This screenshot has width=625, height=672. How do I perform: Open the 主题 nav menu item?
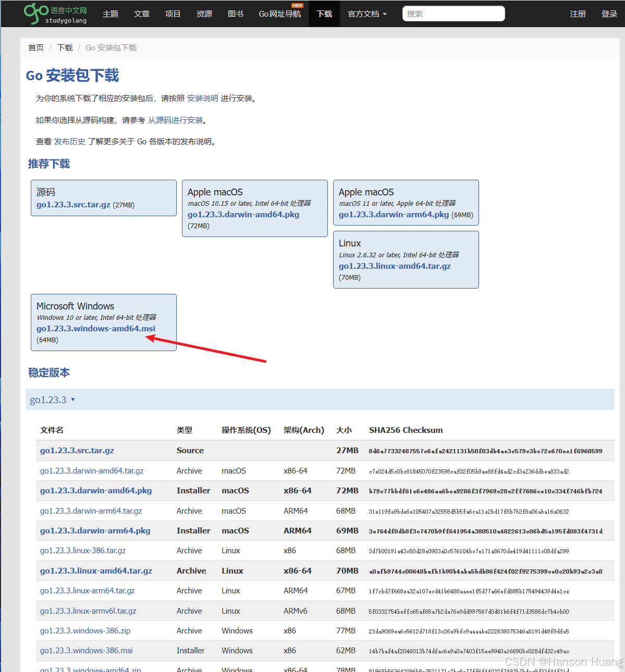point(111,14)
